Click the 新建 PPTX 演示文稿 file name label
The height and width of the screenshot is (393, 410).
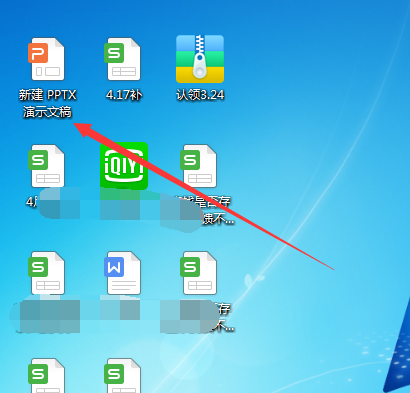pyautogui.click(x=47, y=103)
